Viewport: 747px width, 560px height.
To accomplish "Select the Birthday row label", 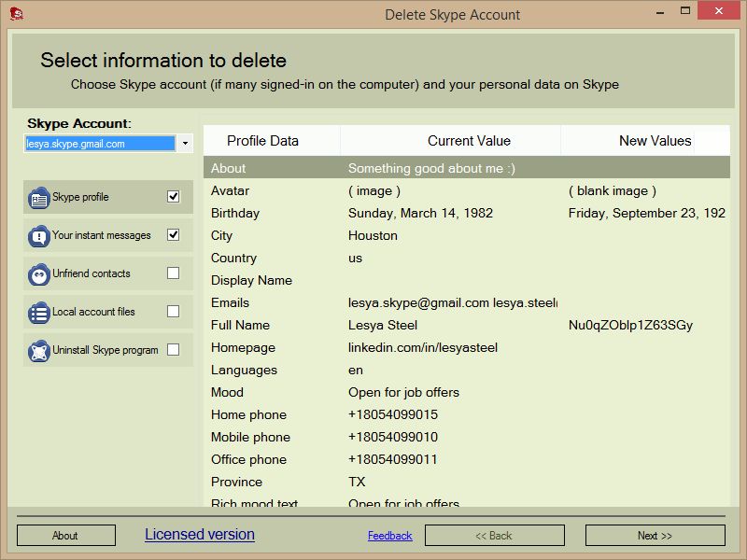I will click(x=235, y=214).
